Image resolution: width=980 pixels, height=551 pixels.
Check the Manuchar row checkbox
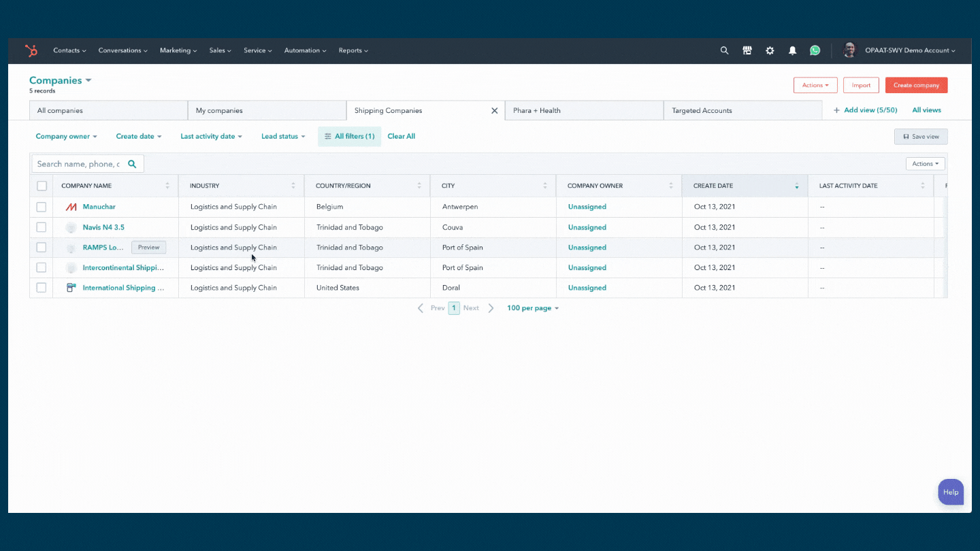click(x=42, y=207)
